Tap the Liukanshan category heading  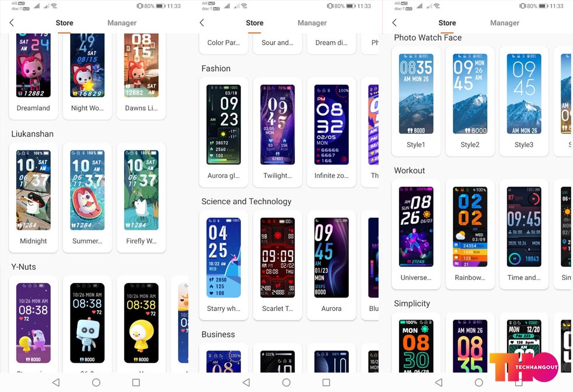pos(32,134)
